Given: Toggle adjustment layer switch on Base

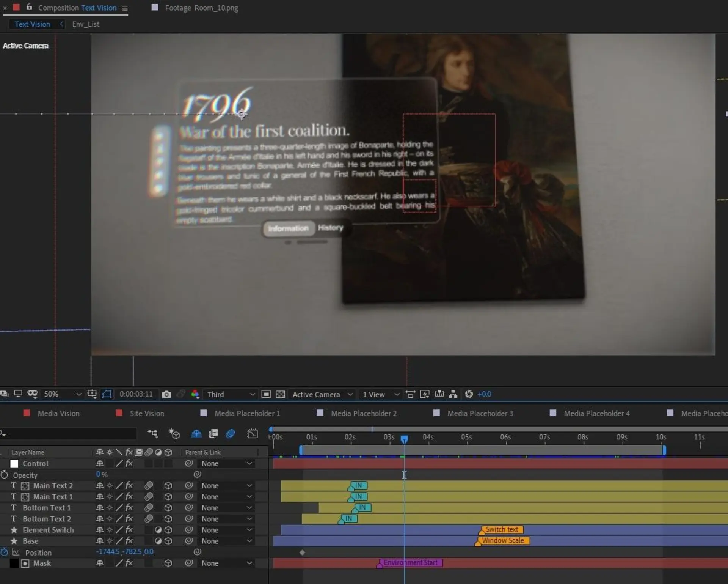Looking at the screenshot, I should [158, 541].
